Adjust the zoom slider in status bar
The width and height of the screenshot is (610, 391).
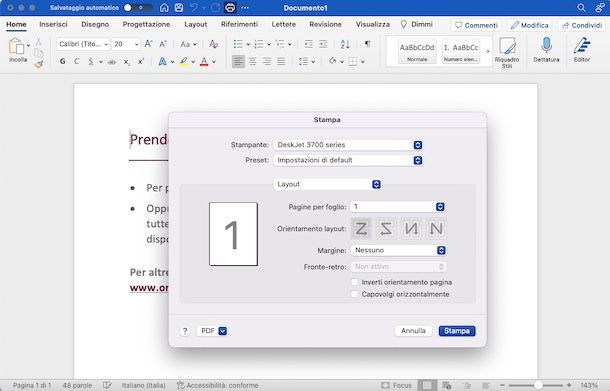tap(538, 385)
